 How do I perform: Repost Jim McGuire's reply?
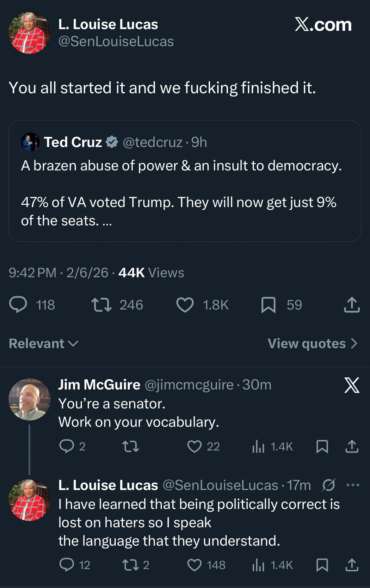[130, 446]
